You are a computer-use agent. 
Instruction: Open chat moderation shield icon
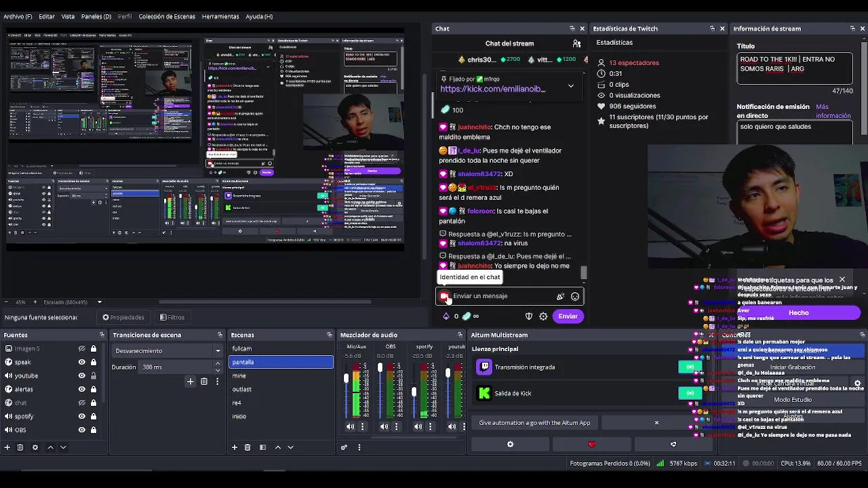[x=529, y=316]
